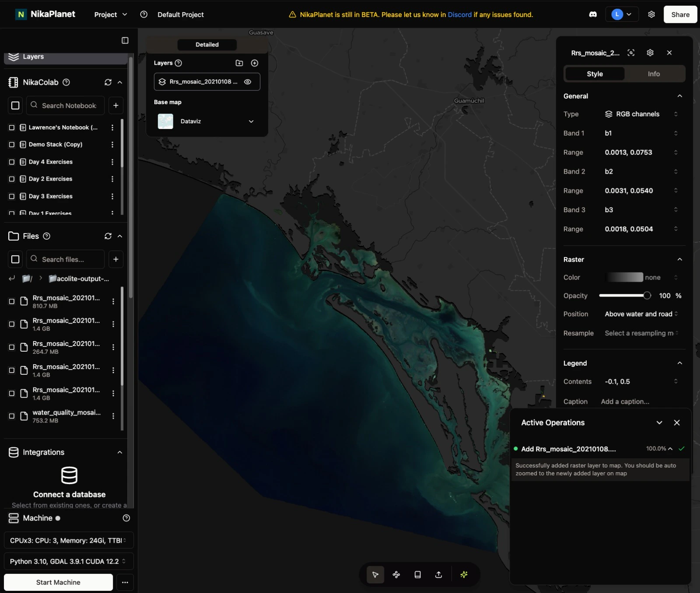Open the user account dropdown

[622, 14]
